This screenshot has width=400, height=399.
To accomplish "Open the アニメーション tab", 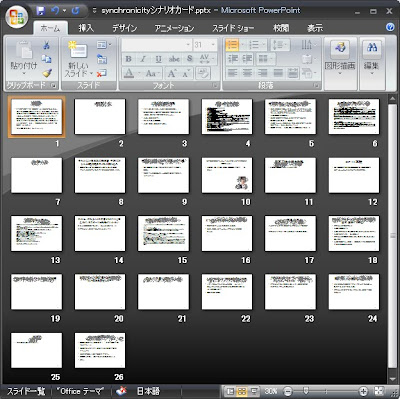I will [174, 28].
